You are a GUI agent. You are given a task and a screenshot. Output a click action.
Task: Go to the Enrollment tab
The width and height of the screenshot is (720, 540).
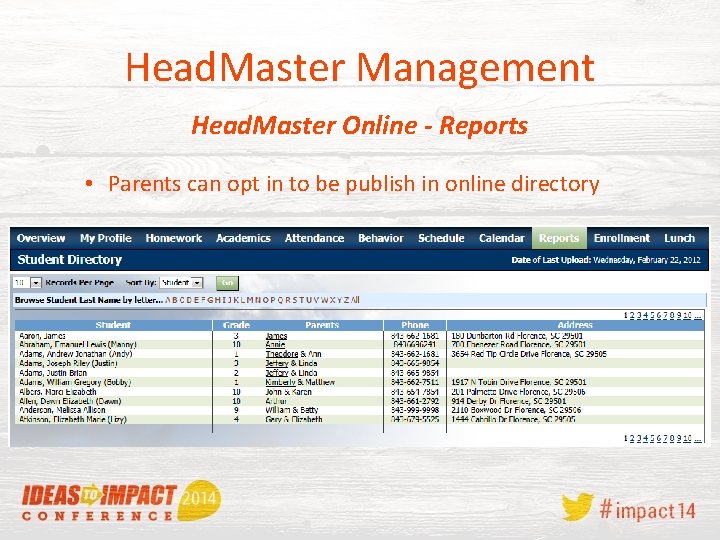pos(622,238)
